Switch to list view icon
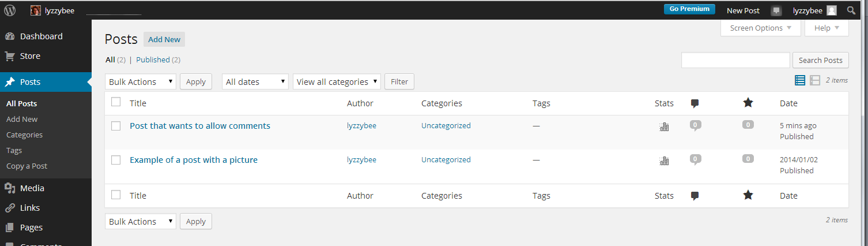The width and height of the screenshot is (868, 246). click(x=800, y=81)
